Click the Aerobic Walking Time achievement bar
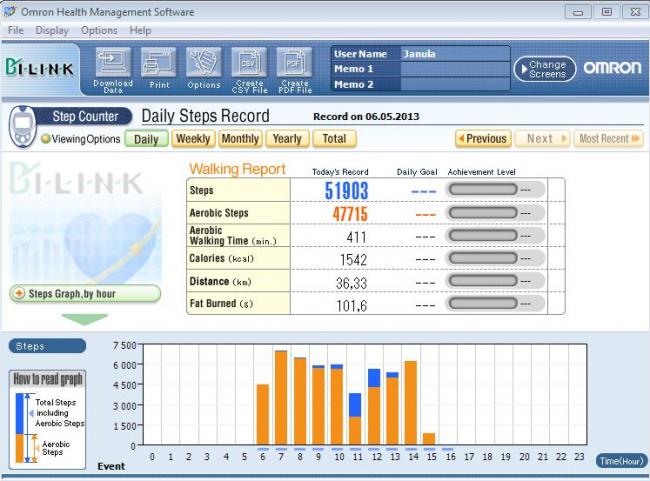 (x=483, y=236)
